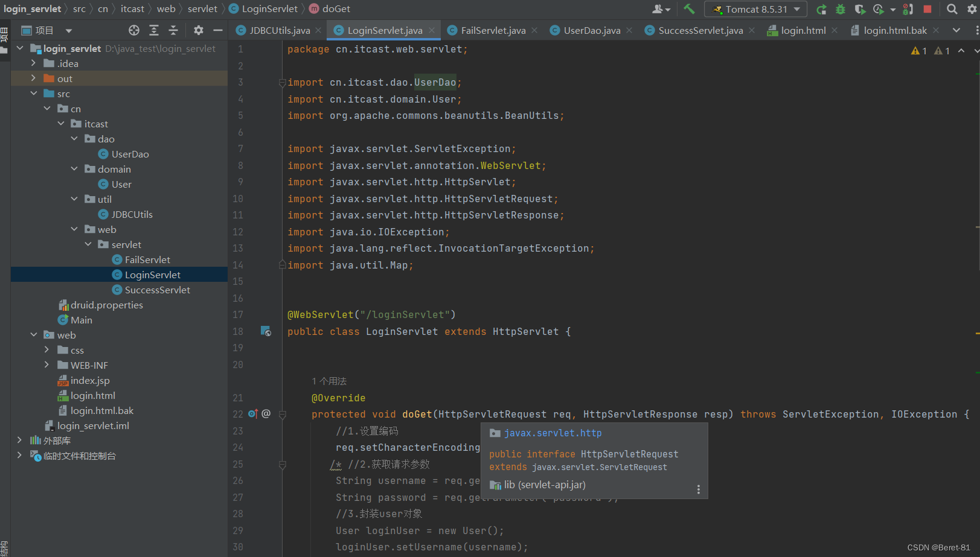Collapse the util package

point(74,199)
